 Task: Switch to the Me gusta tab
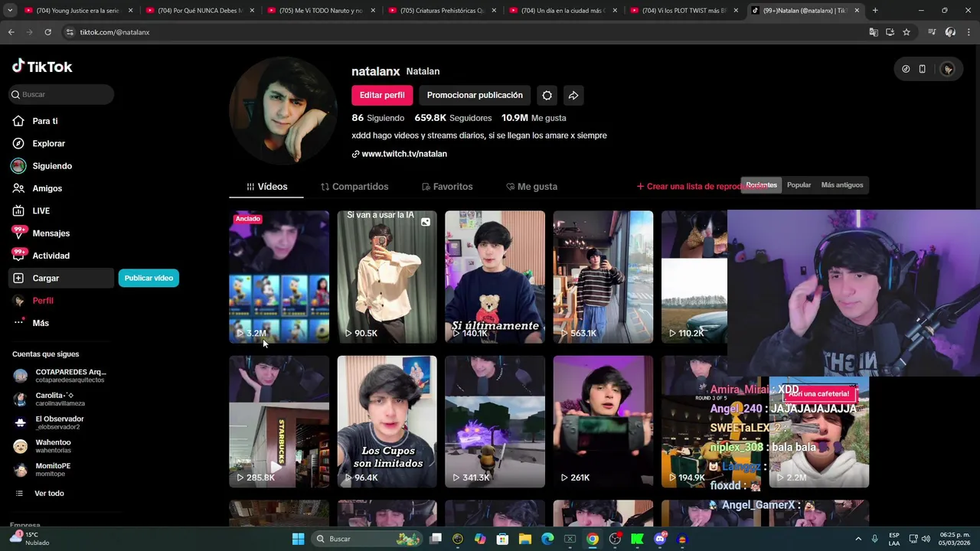(531, 187)
